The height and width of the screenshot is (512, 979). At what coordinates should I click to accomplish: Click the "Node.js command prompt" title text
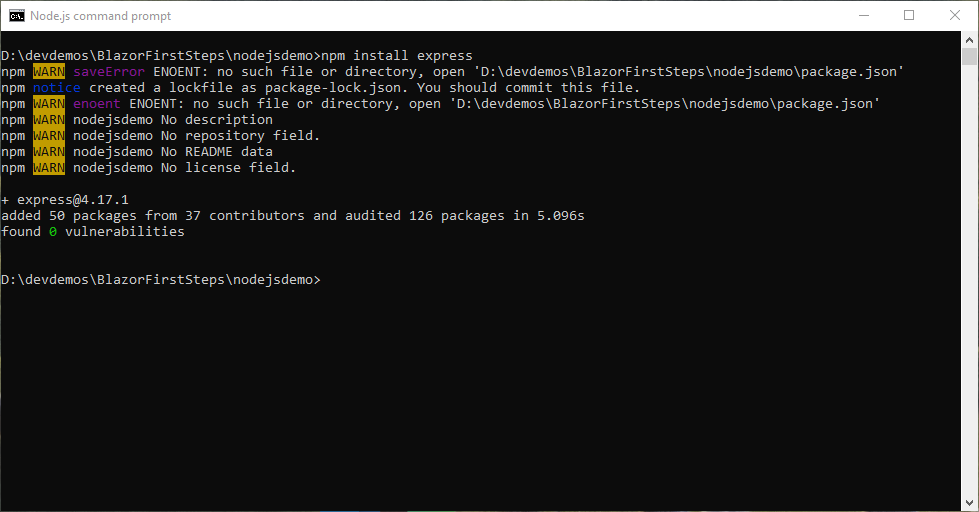tap(101, 16)
